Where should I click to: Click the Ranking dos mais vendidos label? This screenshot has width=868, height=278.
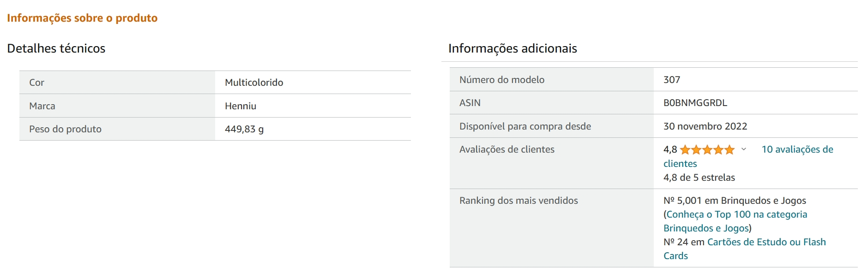click(518, 201)
